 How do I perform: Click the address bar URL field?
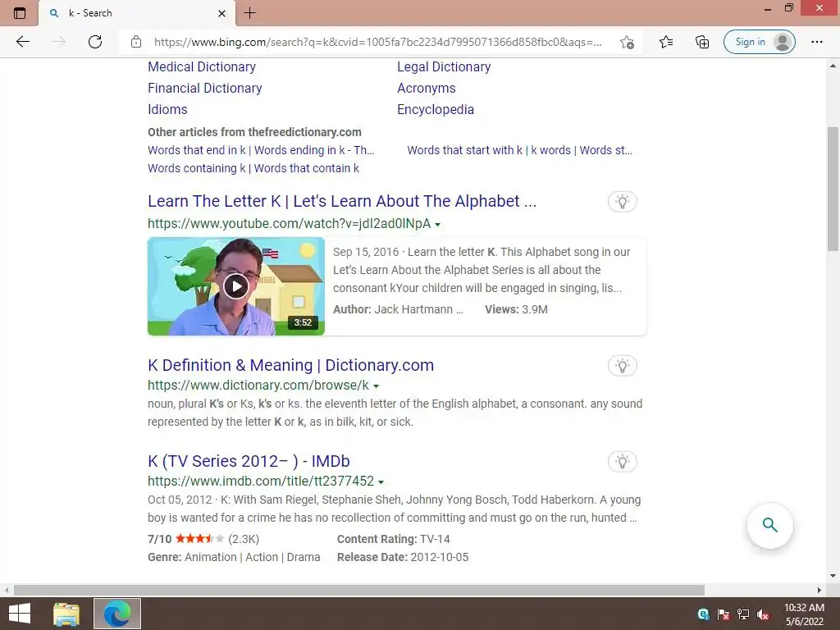click(377, 42)
